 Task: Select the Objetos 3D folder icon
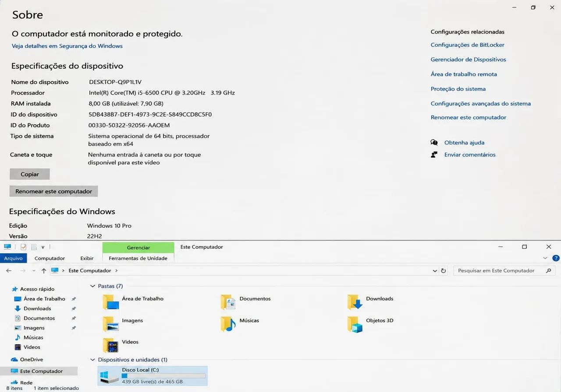tap(355, 324)
